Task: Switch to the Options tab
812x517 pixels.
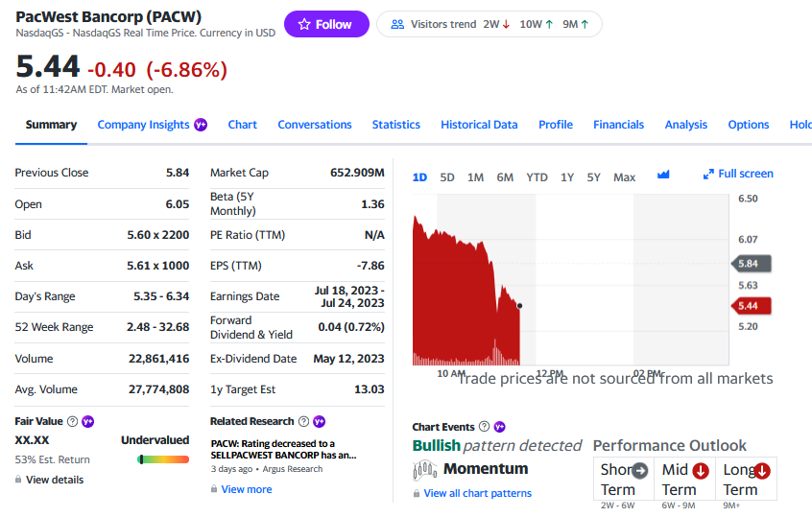Action: 749,125
